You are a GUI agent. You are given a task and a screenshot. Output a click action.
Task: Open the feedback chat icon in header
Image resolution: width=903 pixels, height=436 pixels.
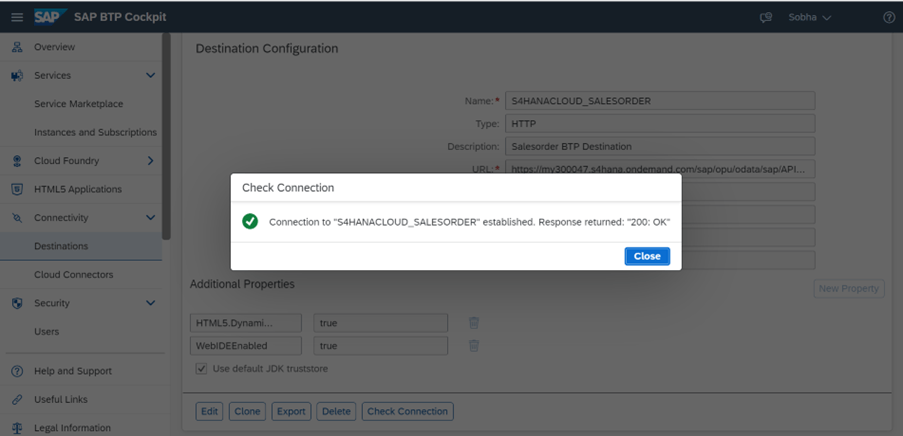pyautogui.click(x=765, y=17)
